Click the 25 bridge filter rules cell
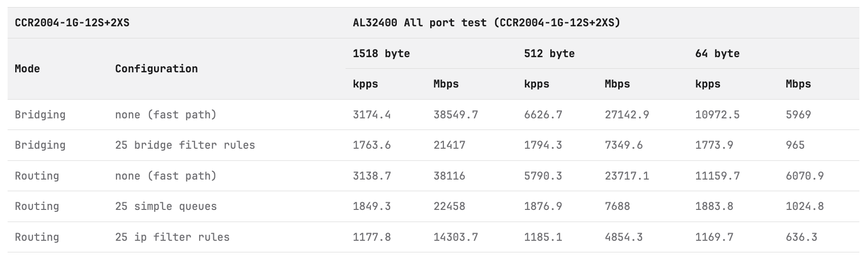 coord(185,145)
